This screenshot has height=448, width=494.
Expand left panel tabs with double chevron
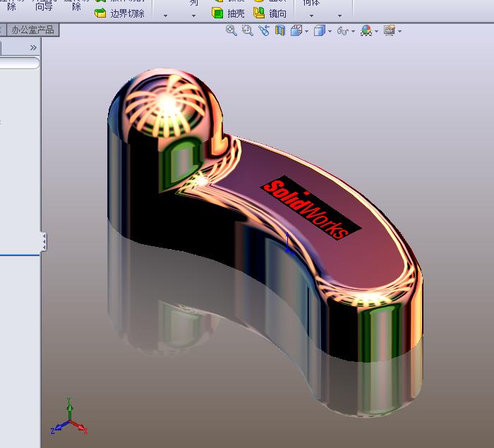[33, 47]
